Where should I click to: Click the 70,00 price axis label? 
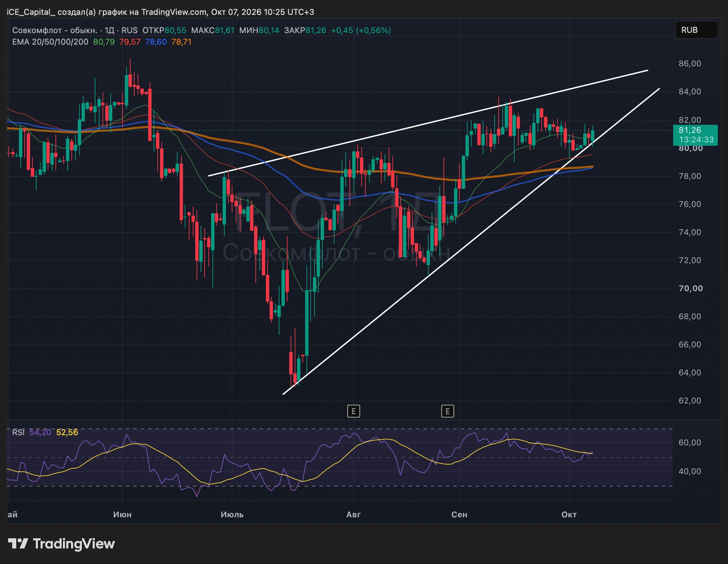pos(691,288)
